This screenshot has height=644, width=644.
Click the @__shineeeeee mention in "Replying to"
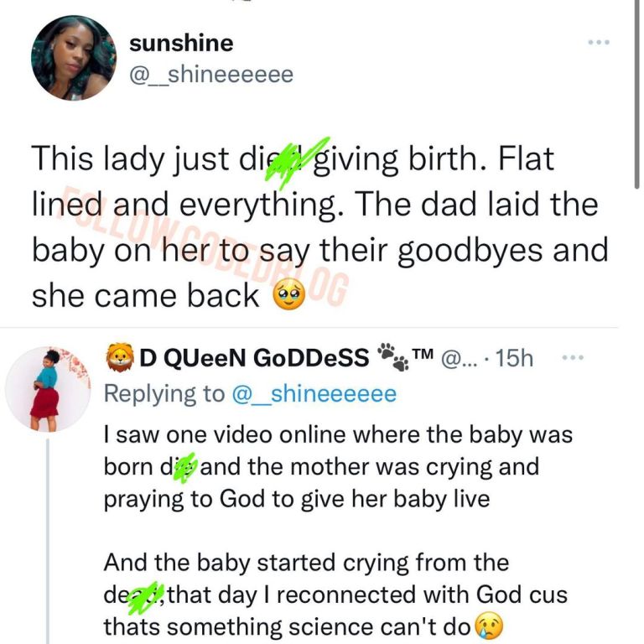tap(313, 394)
